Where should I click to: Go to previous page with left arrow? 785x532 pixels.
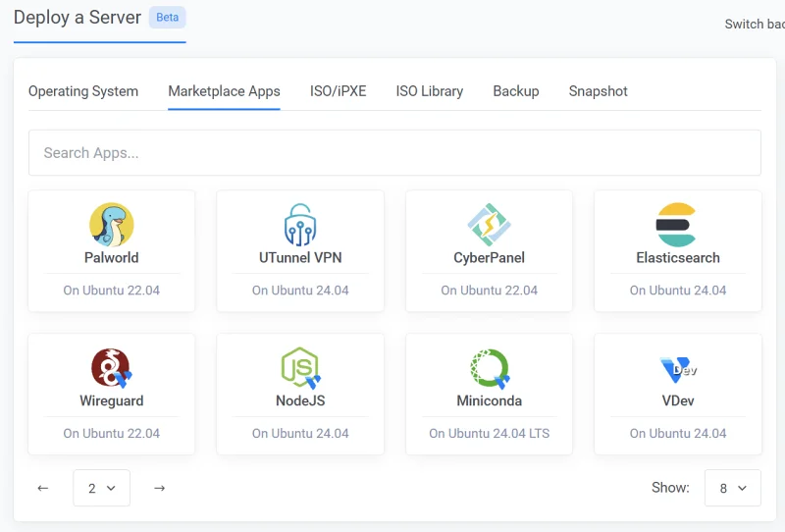tap(43, 488)
